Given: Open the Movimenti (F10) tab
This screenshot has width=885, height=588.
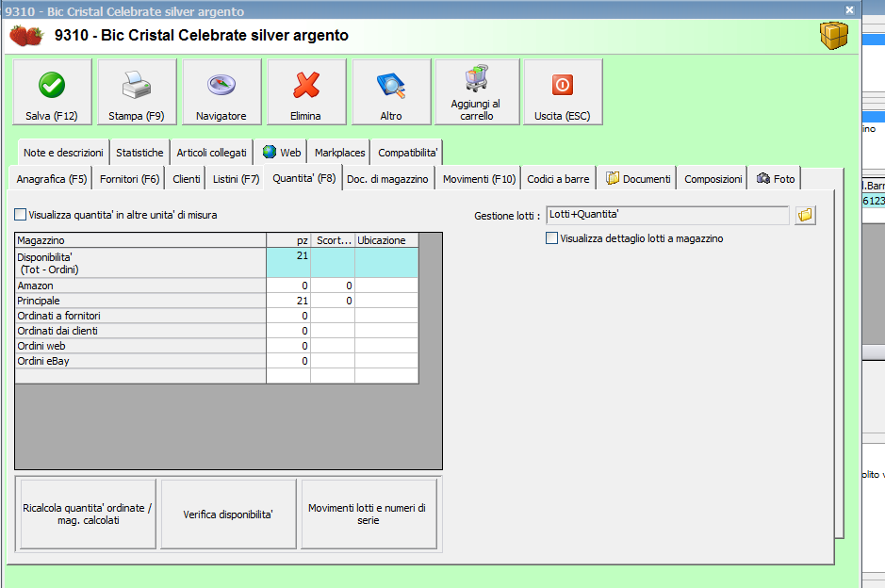Looking at the screenshot, I should pos(479,179).
